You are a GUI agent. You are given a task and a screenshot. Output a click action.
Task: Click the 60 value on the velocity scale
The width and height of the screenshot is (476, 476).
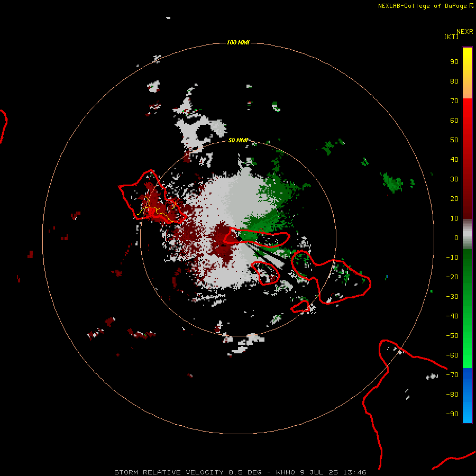pyautogui.click(x=454, y=120)
